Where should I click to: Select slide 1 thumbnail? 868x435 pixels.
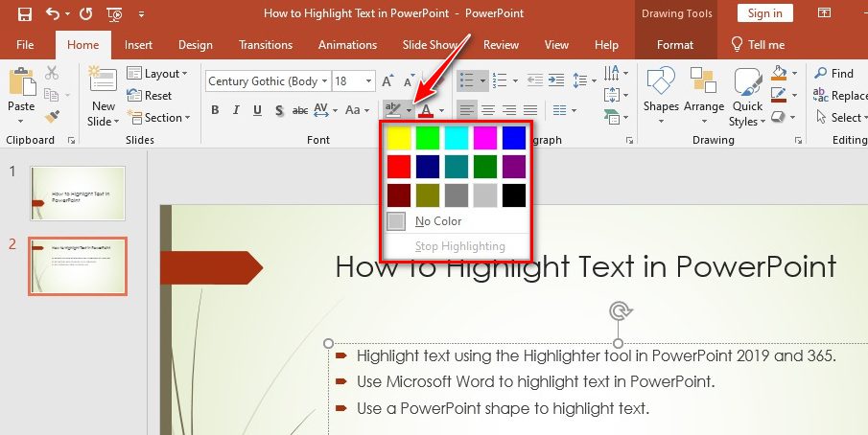pyautogui.click(x=78, y=193)
